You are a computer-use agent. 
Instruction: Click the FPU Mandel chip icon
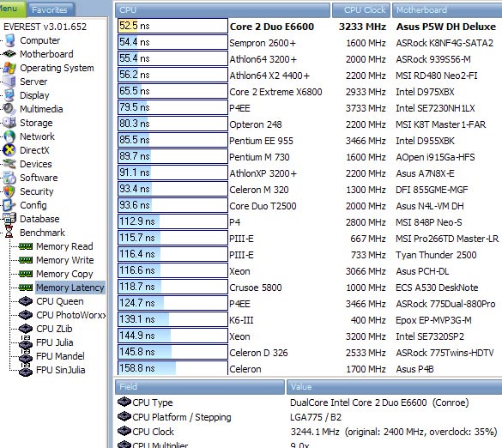(26, 356)
